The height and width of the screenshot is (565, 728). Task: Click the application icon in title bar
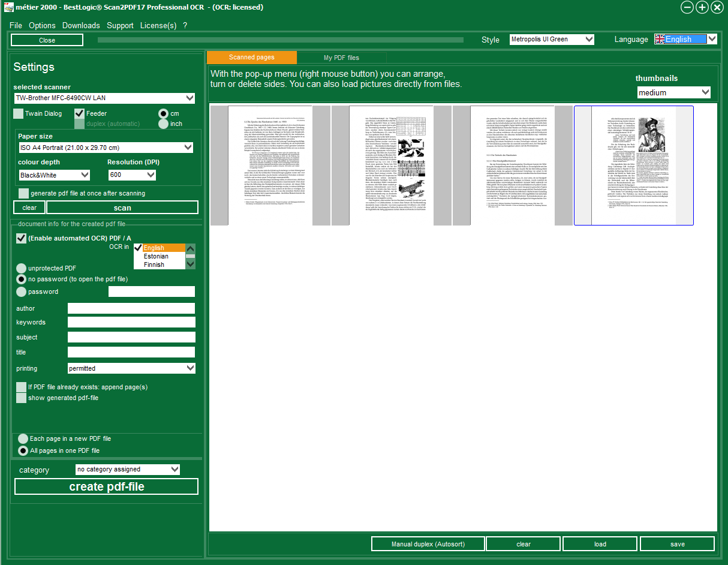coord(8,7)
